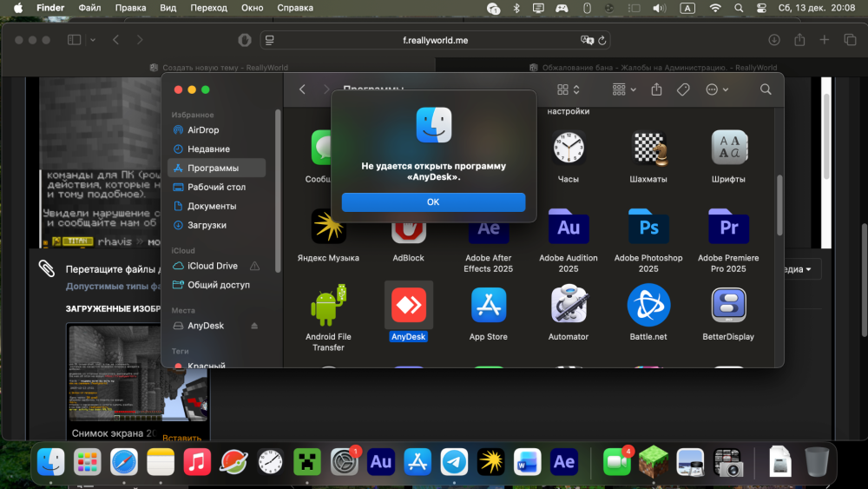868x489 pixels.
Task: Select Adobe Premiere Pro 2025 folder
Action: point(728,227)
